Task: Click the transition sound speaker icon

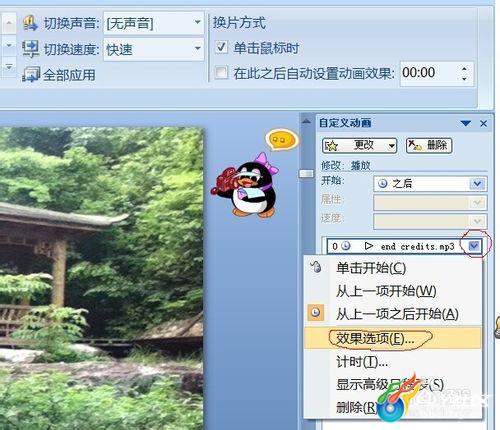Action: (30, 23)
